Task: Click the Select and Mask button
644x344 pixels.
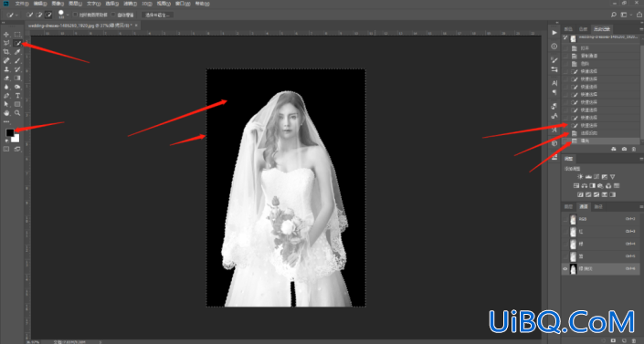Action: pos(158,15)
